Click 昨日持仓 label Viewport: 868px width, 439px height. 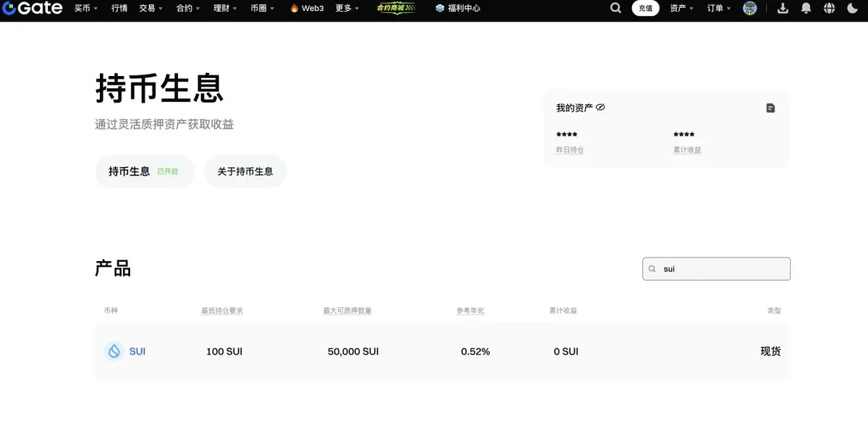[570, 150]
